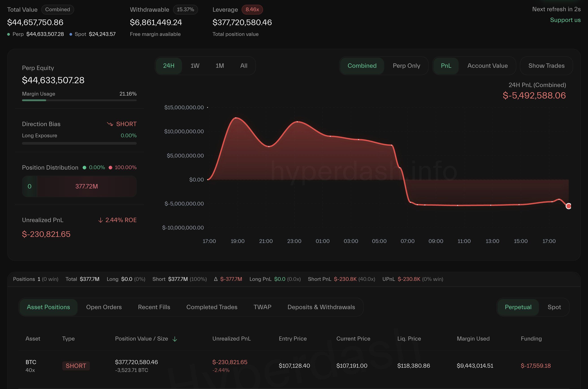Switch positions table to Spot
The image size is (588, 389).
[554, 307]
